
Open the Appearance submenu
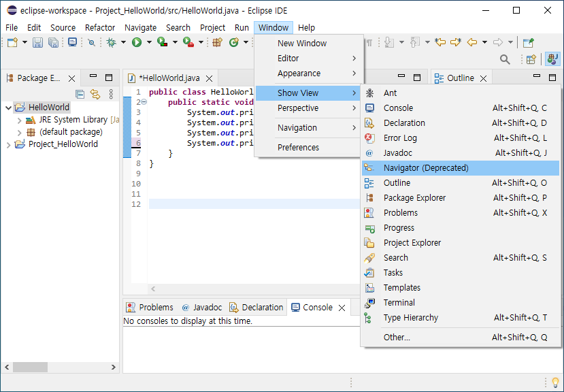pos(309,73)
